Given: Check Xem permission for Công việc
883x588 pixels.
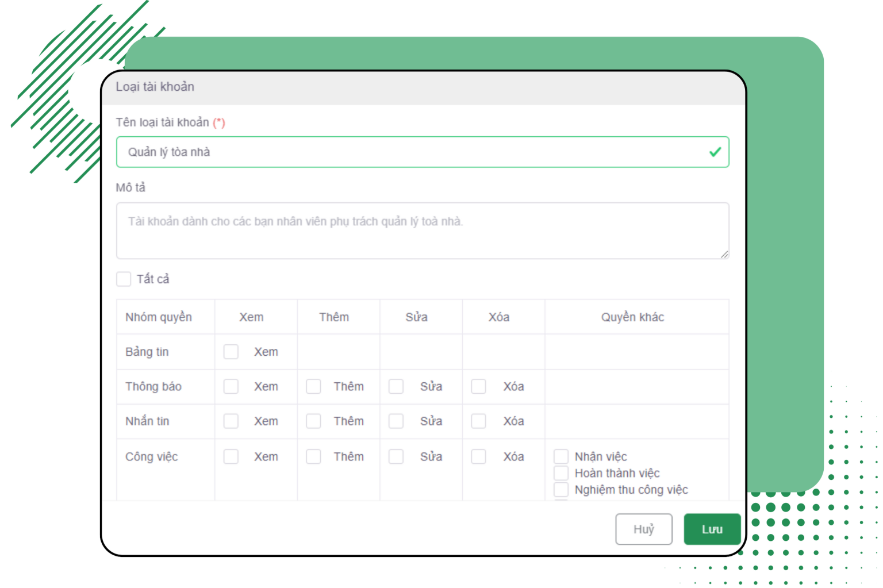Looking at the screenshot, I should click(x=231, y=456).
